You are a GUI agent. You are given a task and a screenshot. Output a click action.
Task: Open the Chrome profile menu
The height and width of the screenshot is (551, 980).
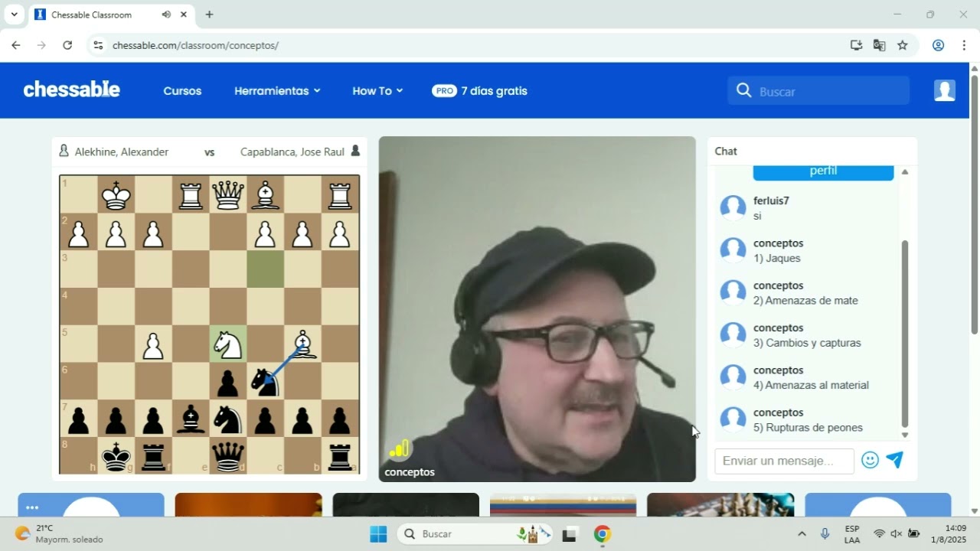coord(938,45)
